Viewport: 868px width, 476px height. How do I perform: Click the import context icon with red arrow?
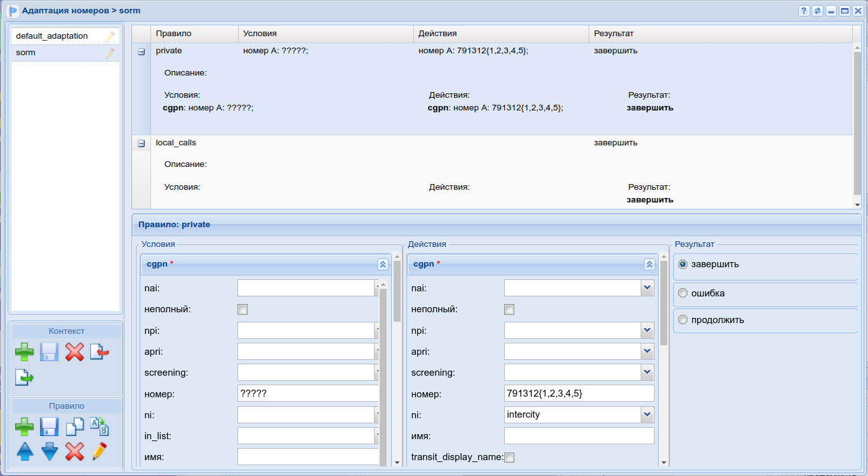(99, 352)
